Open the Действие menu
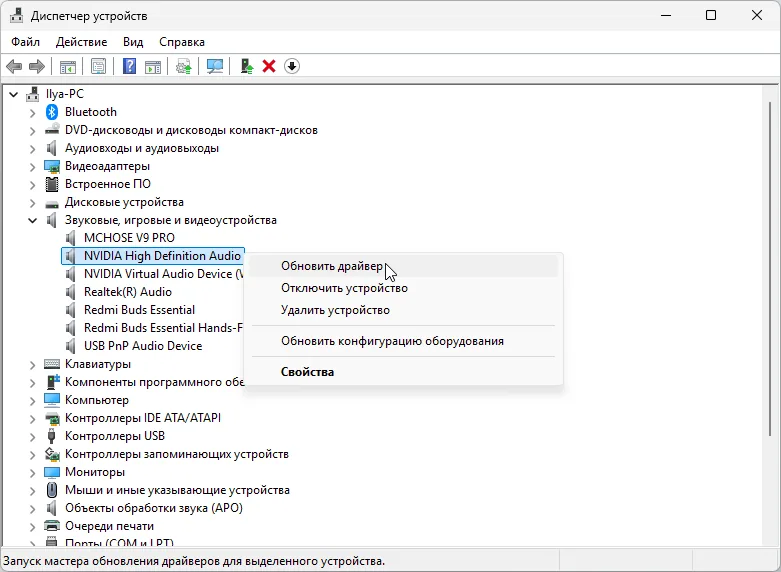 (81, 42)
